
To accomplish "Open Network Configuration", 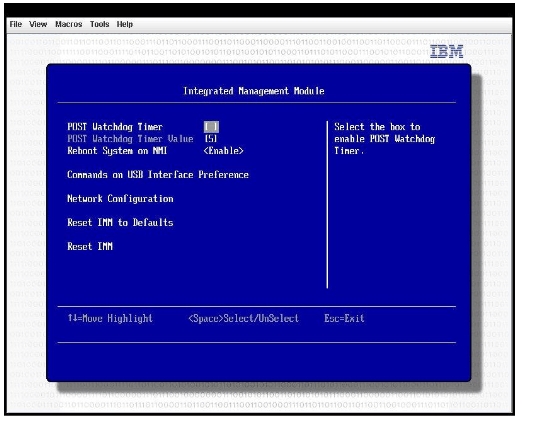I will coord(120,199).
